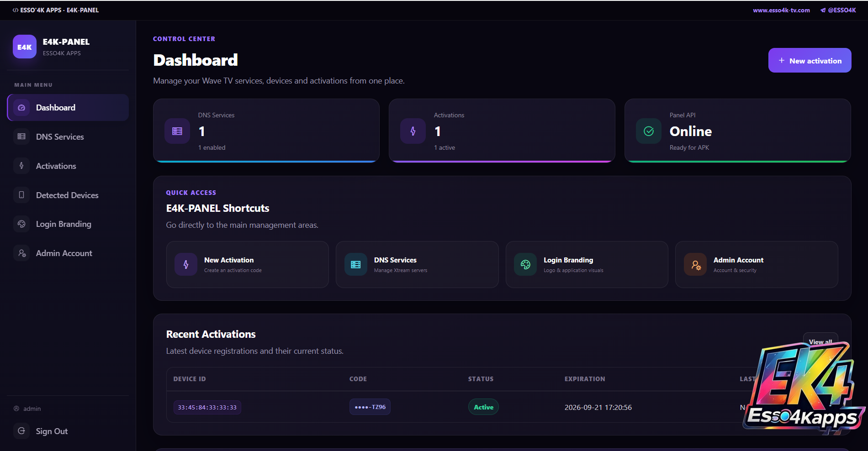The image size is (868, 451).
Task: Open the New Activation shortcut card
Action: click(x=248, y=264)
